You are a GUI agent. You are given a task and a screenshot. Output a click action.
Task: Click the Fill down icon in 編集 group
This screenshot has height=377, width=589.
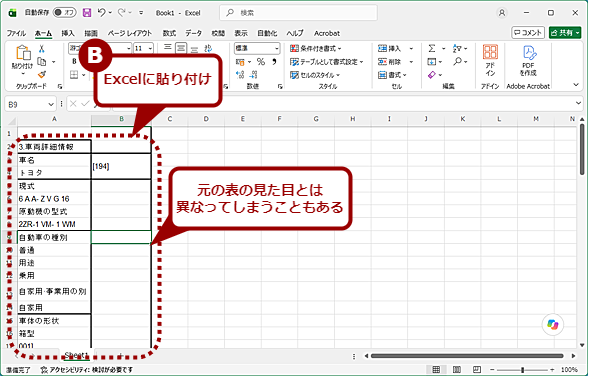point(432,62)
